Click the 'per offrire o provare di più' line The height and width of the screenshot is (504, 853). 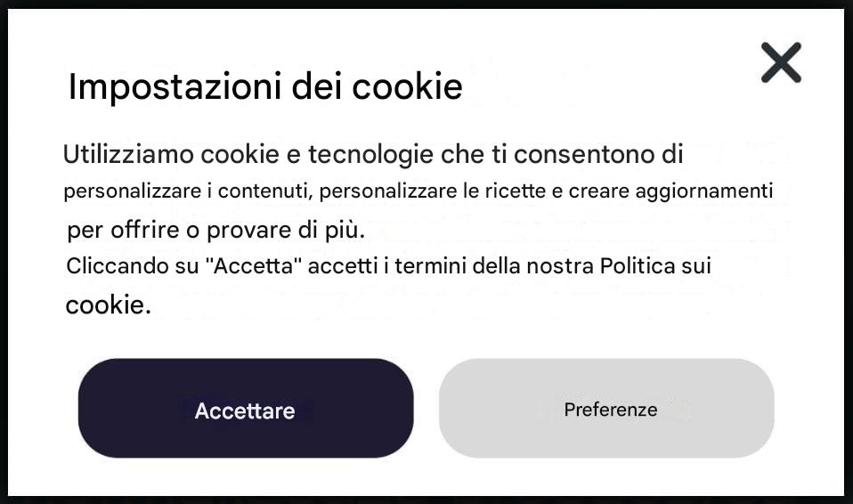pos(215,231)
